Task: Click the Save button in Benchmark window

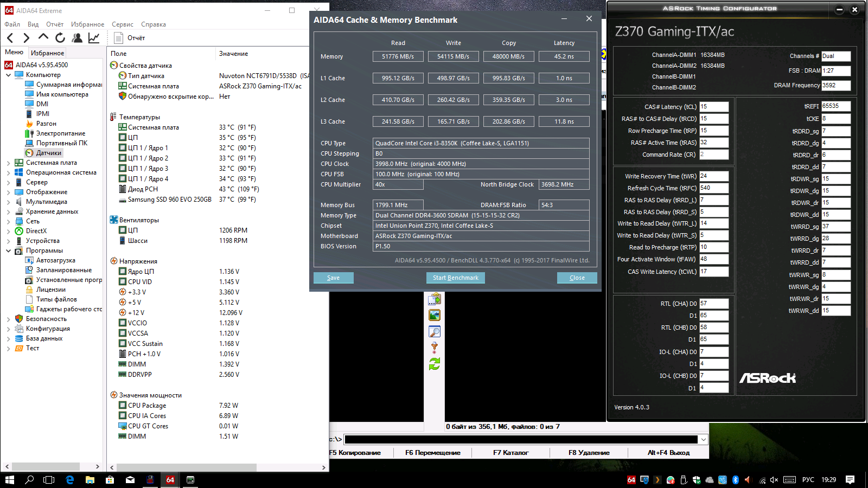Action: [334, 278]
